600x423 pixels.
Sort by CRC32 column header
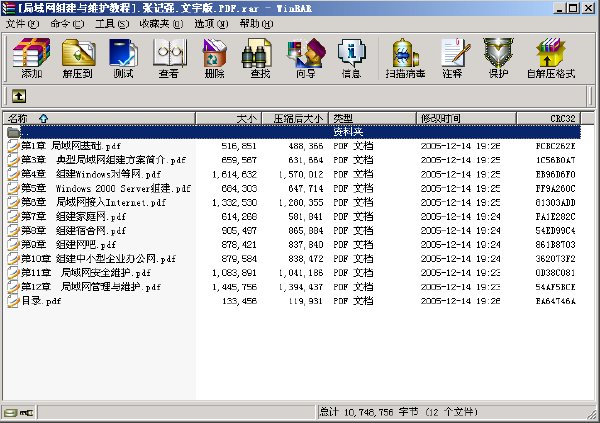(x=548, y=119)
